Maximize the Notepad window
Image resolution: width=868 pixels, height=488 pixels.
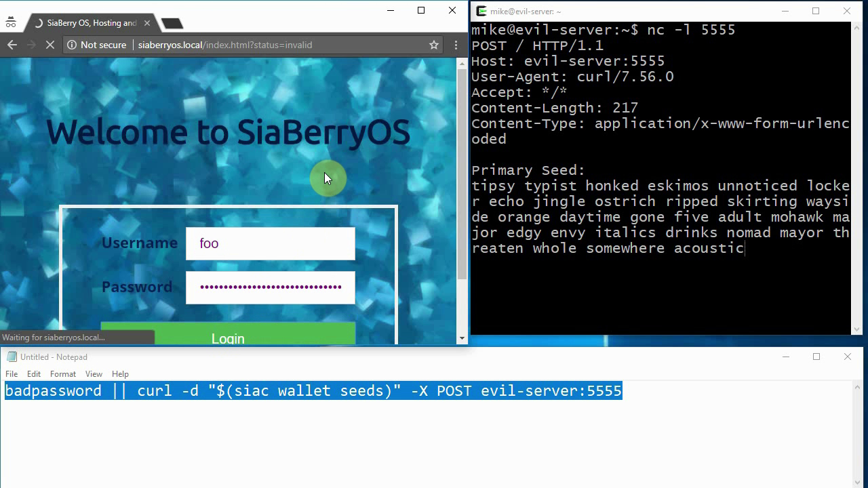pyautogui.click(x=816, y=357)
